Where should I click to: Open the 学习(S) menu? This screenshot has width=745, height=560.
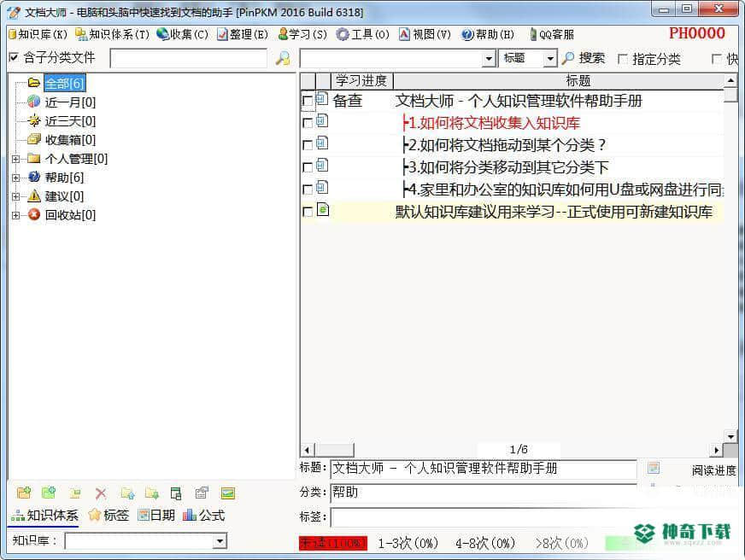point(302,34)
